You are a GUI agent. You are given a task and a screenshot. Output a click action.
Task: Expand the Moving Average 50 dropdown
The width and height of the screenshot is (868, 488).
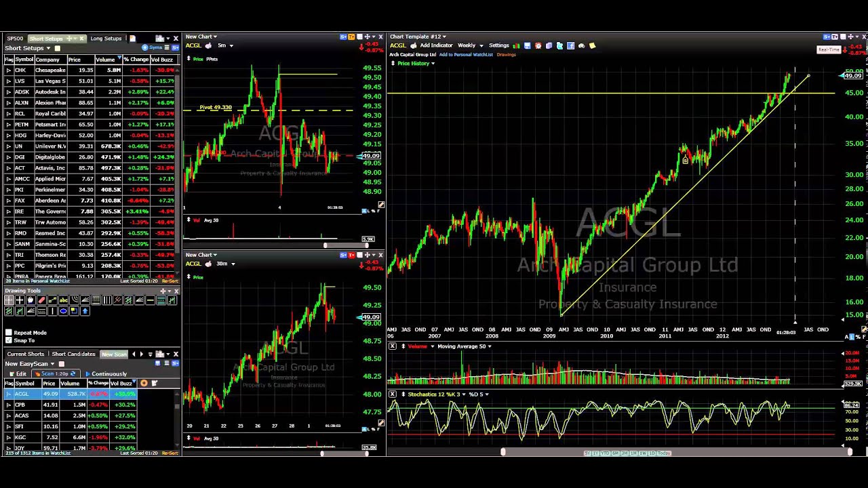[x=490, y=346]
